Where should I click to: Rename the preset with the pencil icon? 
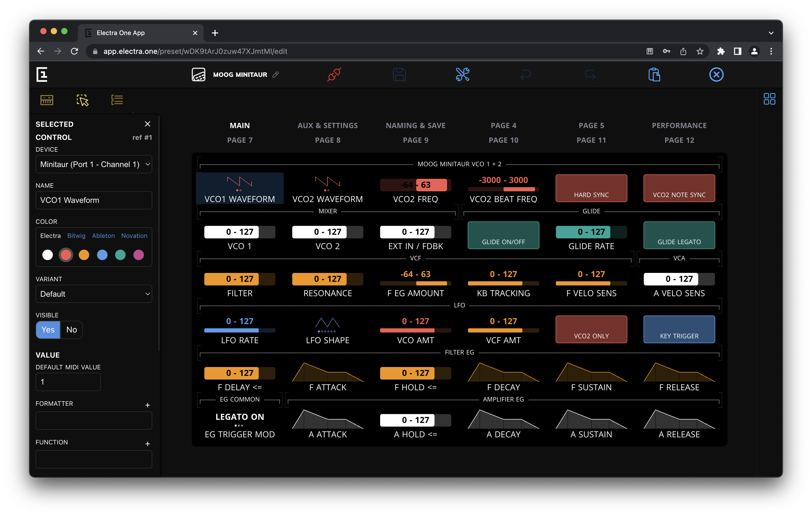coord(276,74)
